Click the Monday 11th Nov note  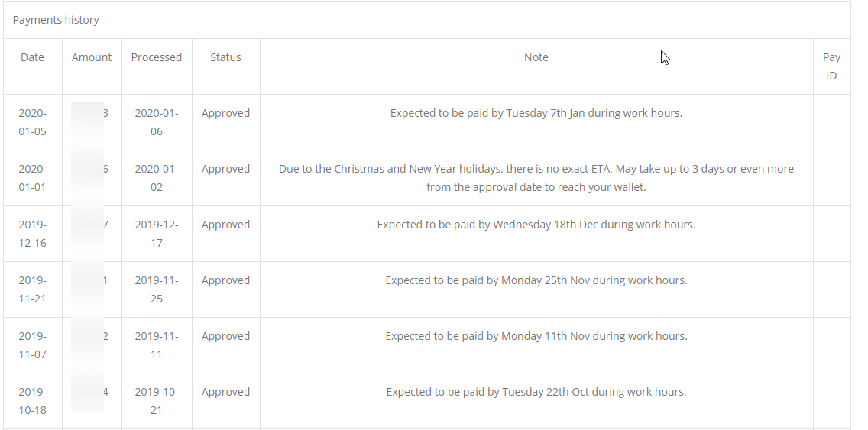[x=536, y=337]
